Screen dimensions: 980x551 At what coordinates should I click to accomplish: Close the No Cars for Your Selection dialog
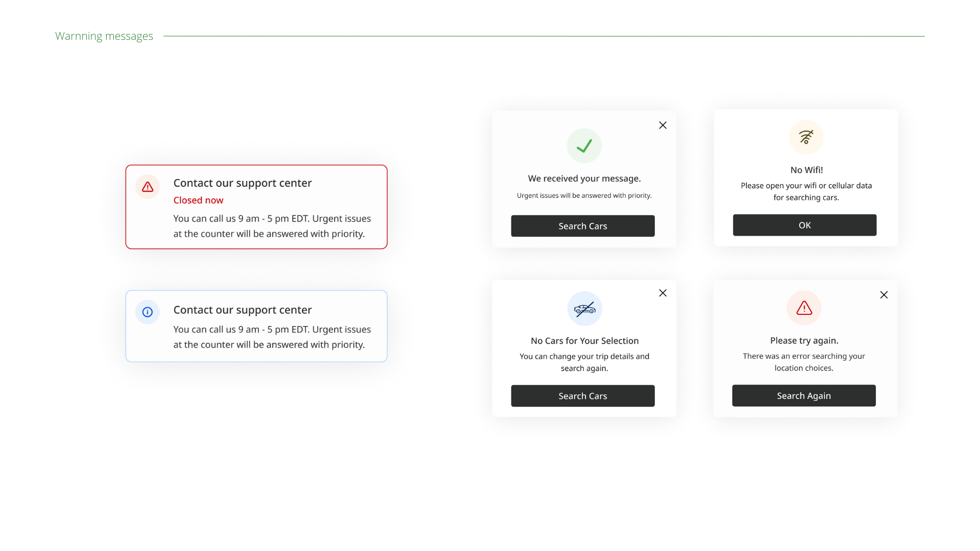[663, 293]
